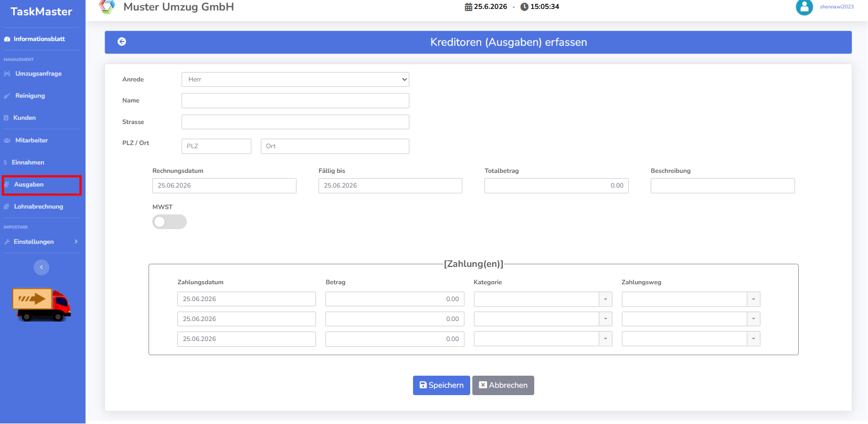Focus the Name input field
Image resolution: width=868 pixels, height=424 pixels.
[295, 101]
